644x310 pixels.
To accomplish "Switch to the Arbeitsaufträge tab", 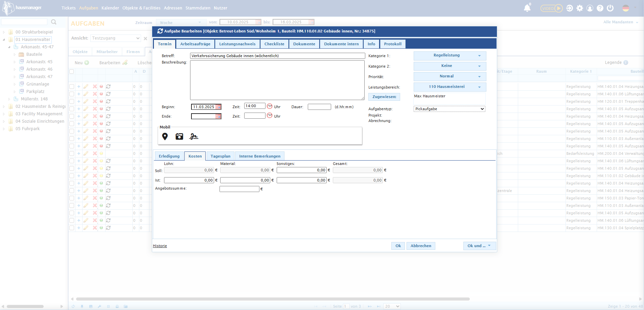I will pyautogui.click(x=195, y=44).
